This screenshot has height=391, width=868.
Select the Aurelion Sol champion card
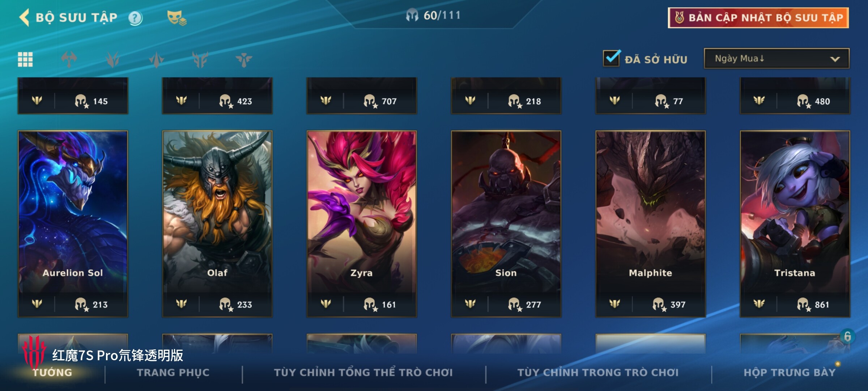point(73,224)
